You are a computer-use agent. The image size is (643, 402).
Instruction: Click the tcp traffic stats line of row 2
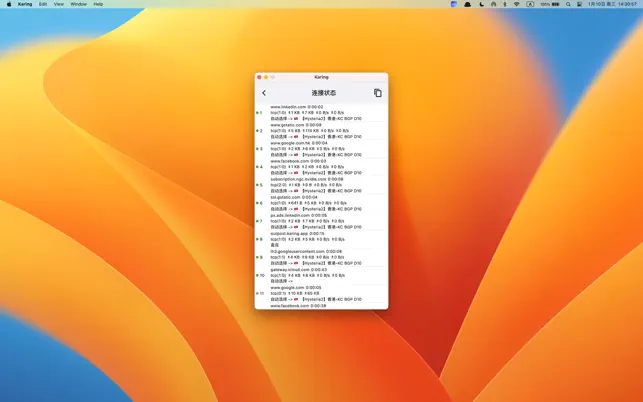(x=310, y=131)
